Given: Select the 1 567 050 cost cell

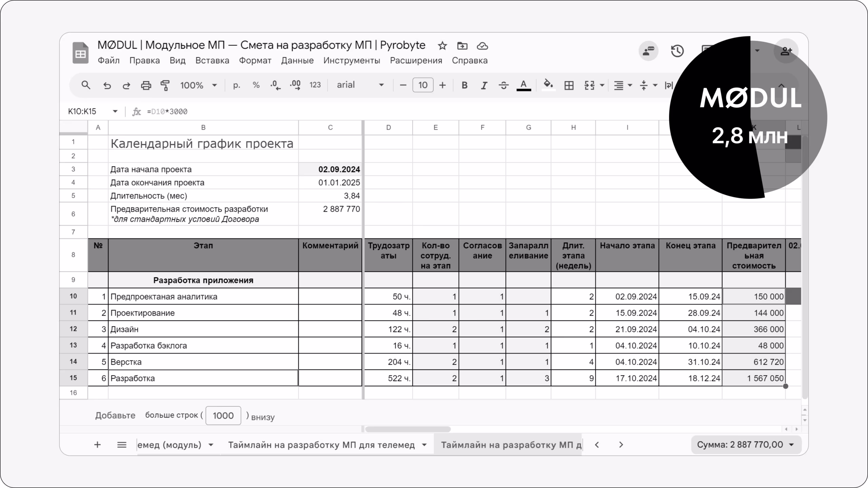Looking at the screenshot, I should [754, 378].
